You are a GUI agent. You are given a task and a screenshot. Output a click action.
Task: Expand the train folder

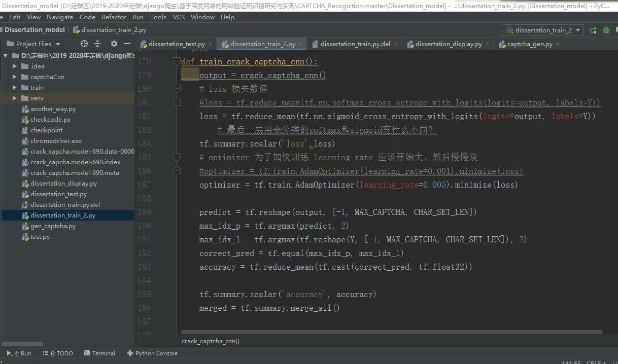(15, 88)
